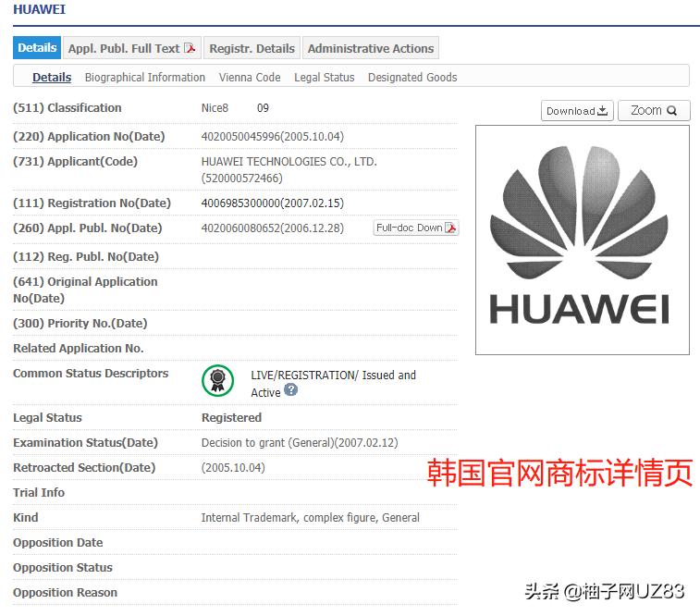
Task: Click LIVE/REGISTRATION/ Issued and Active status text
Action: tap(333, 384)
